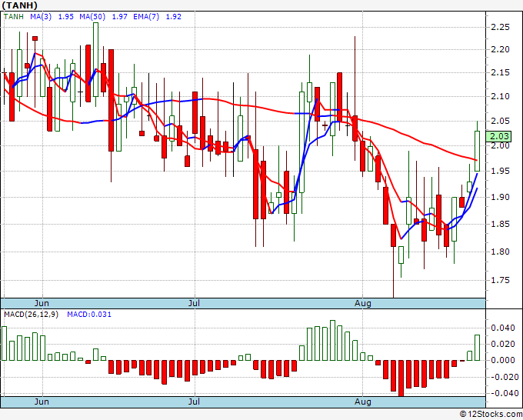Click the 1.95 price axis label

point(501,171)
